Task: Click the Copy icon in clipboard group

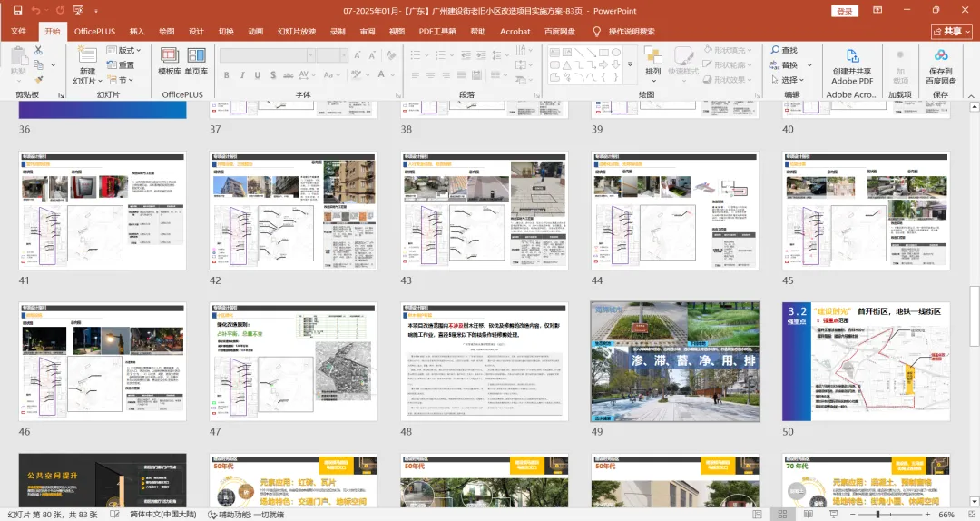Action: [x=38, y=65]
